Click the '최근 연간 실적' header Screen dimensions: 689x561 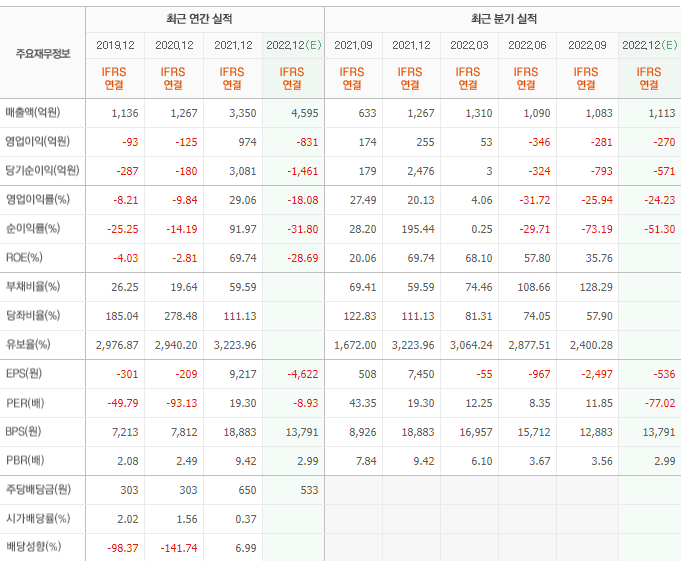tap(199, 19)
